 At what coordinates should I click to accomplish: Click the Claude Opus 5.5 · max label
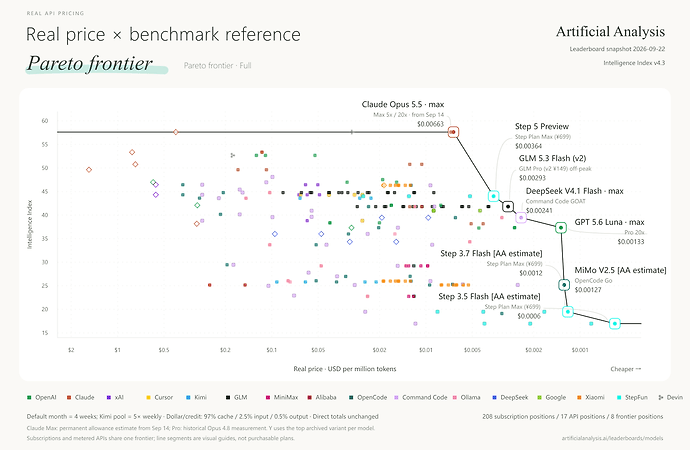pos(403,104)
